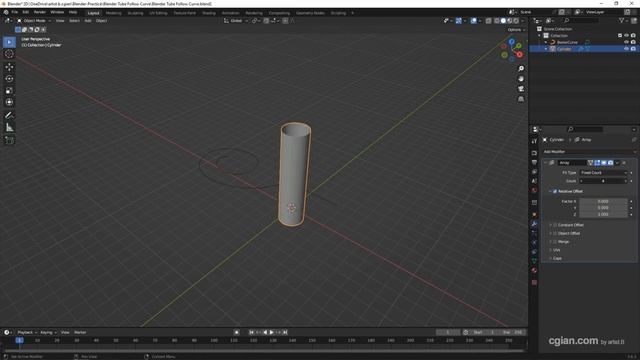Toggle Array modifier show in viewport
The image size is (640, 360).
click(604, 162)
